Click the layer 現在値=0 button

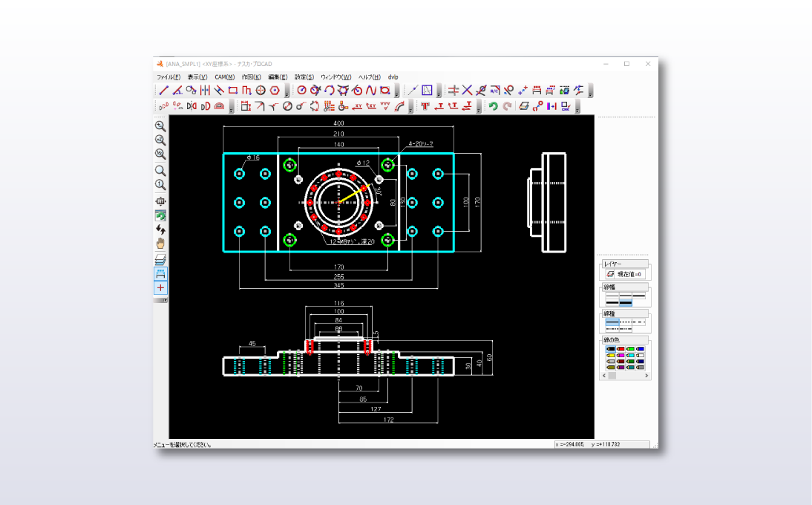point(626,274)
